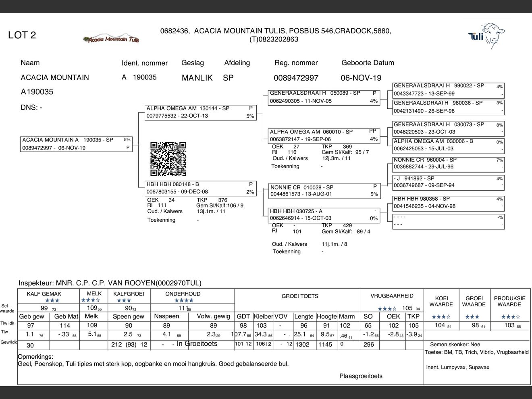The height and width of the screenshot is (399, 532).
Task: Click the Produksie Waarde star rating
Action: coord(510,317)
